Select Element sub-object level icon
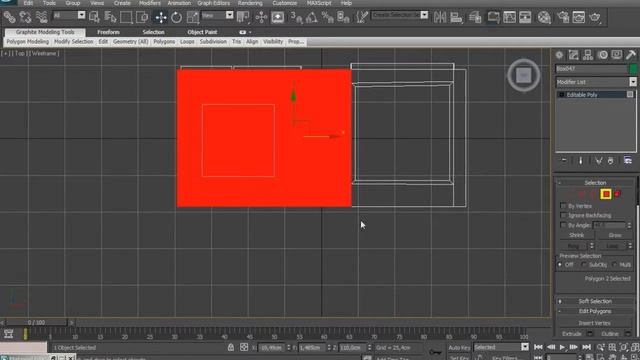Image resolution: width=640 pixels, height=360 pixels. coord(618,194)
